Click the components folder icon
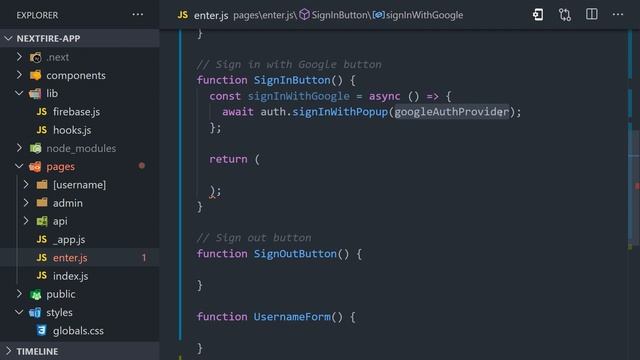 pyautogui.click(x=36, y=75)
